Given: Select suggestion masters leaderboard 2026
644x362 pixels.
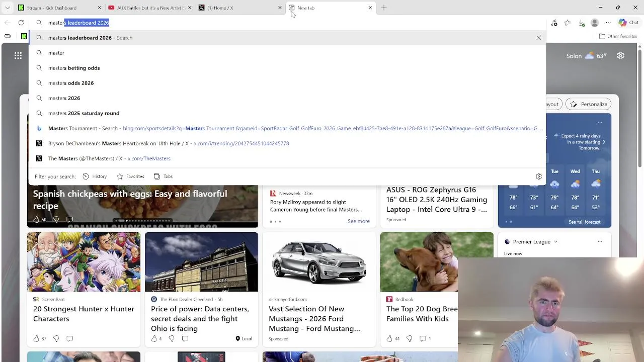Looking at the screenshot, I should pyautogui.click(x=287, y=38).
